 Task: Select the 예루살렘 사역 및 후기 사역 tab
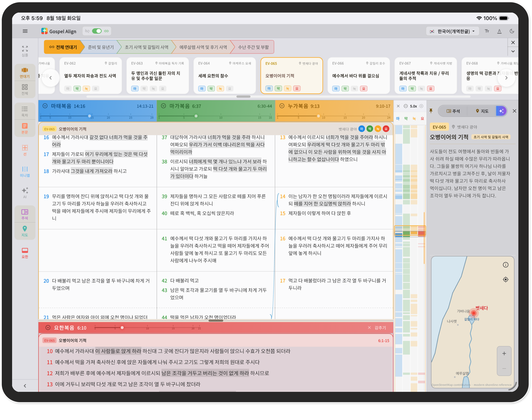[x=203, y=47]
